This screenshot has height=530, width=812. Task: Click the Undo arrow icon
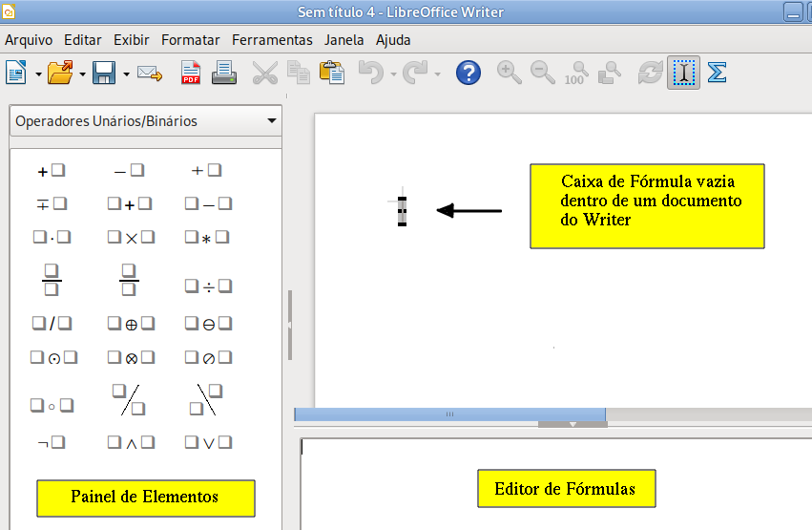pyautogui.click(x=371, y=73)
